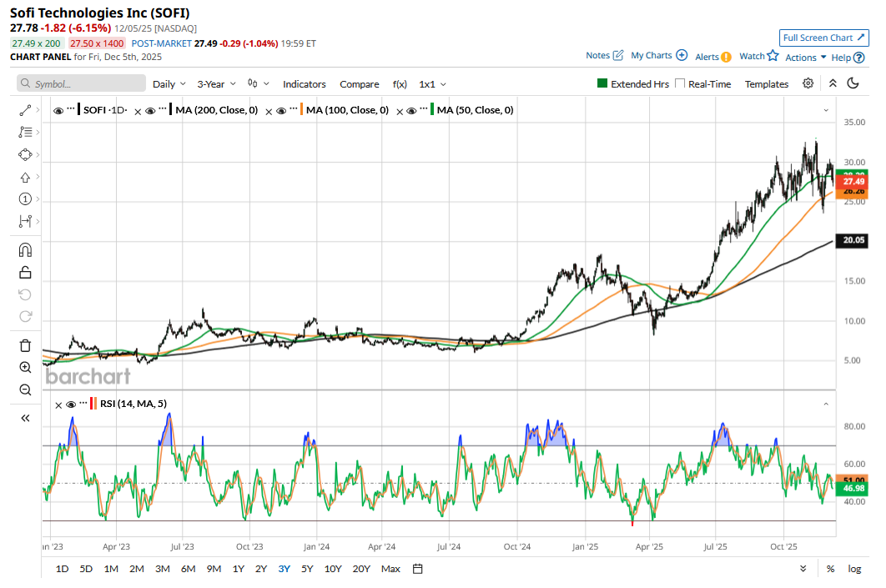Image resolution: width=886 pixels, height=588 pixels.
Task: Hide the RSI indicator with eye icon
Action: coord(72,405)
